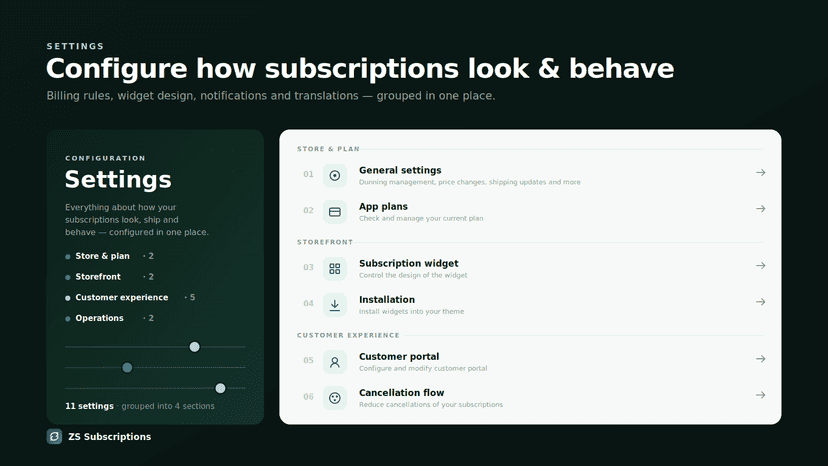Open App plans via its arrow
Screen dimensions: 828x466
(760, 209)
